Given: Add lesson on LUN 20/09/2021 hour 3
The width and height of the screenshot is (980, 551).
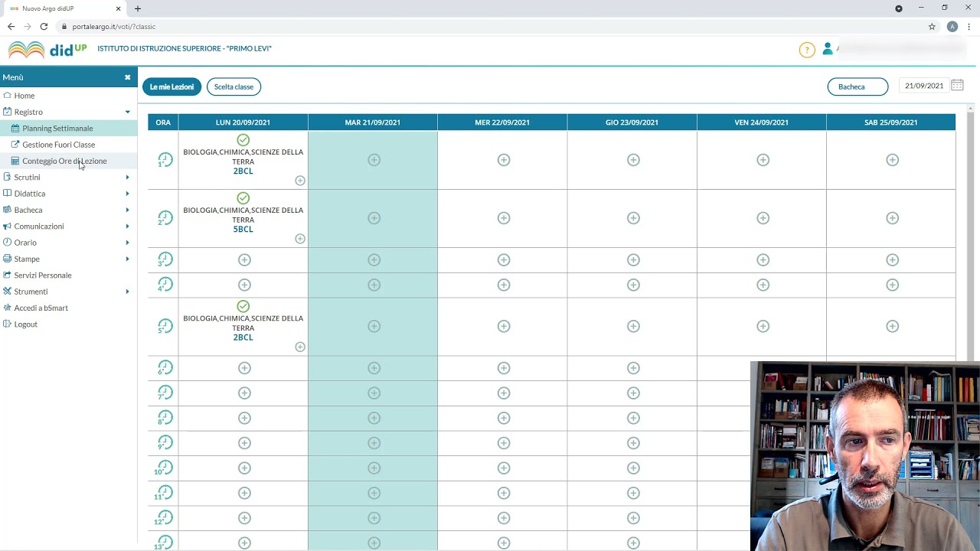Looking at the screenshot, I should point(244,260).
